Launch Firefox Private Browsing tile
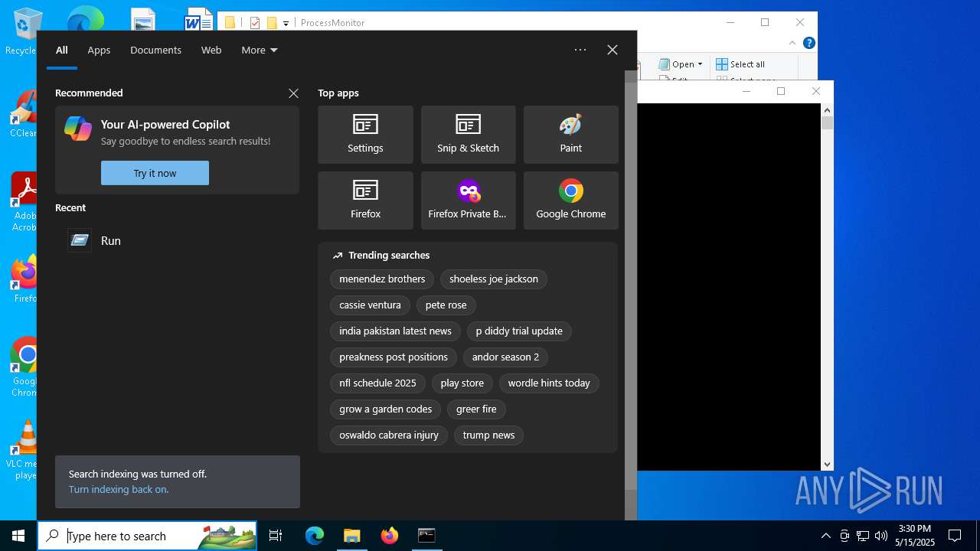Viewport: 980px width, 551px height. coord(468,201)
